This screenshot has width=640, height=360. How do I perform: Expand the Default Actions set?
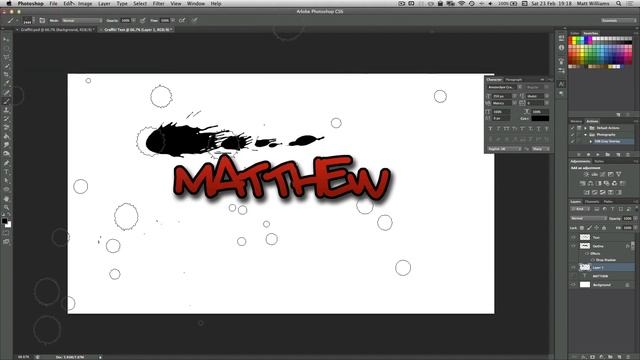[x=585, y=128]
